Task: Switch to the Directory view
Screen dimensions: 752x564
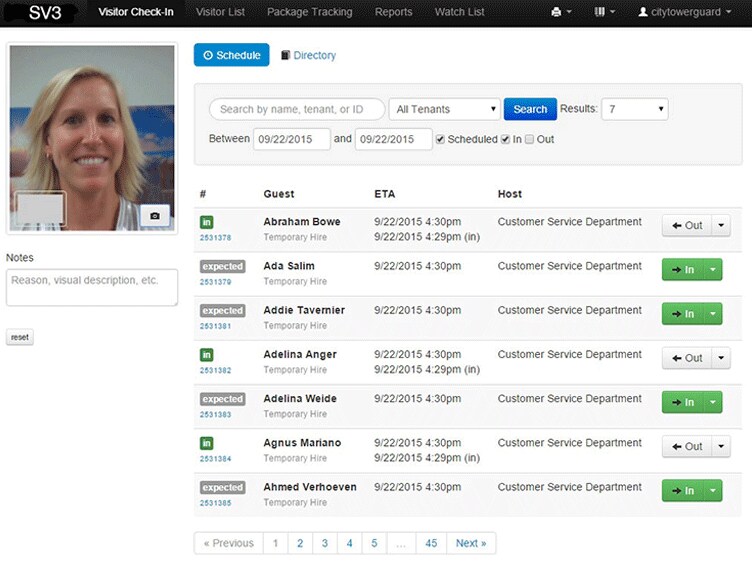Action: pos(308,56)
